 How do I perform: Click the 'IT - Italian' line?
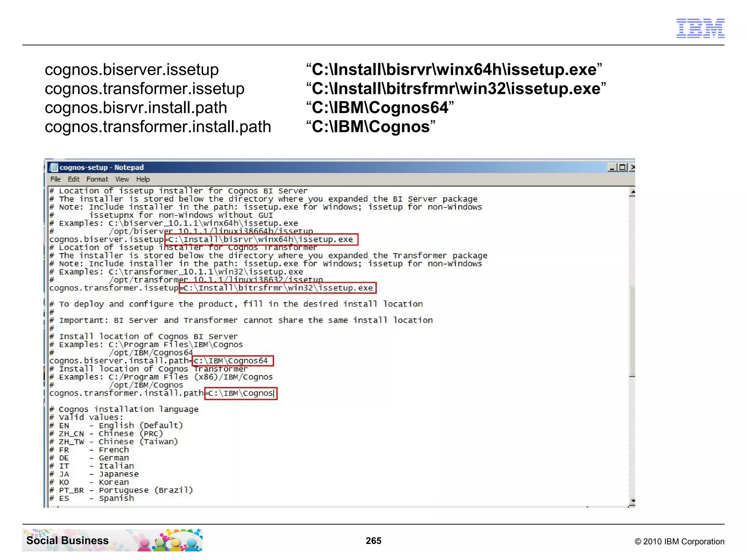point(92,466)
